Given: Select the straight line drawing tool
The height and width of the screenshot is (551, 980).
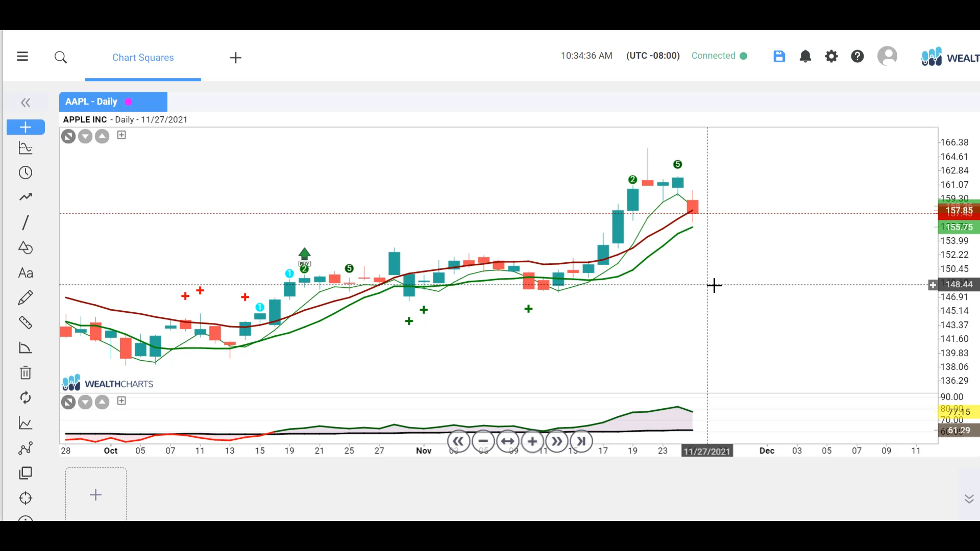Looking at the screenshot, I should click(26, 222).
